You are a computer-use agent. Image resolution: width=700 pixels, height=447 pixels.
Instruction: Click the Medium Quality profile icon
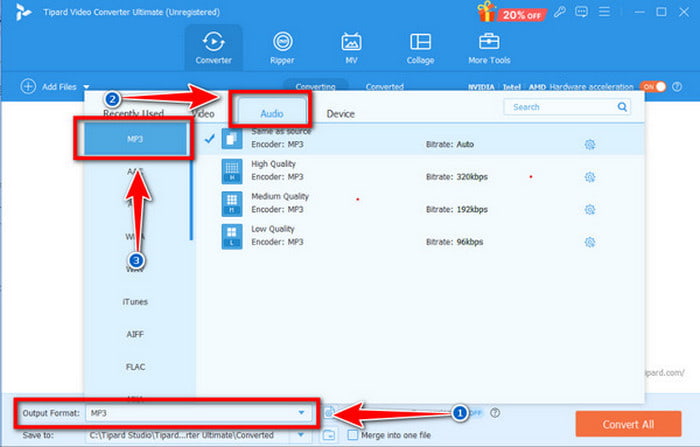[232, 204]
